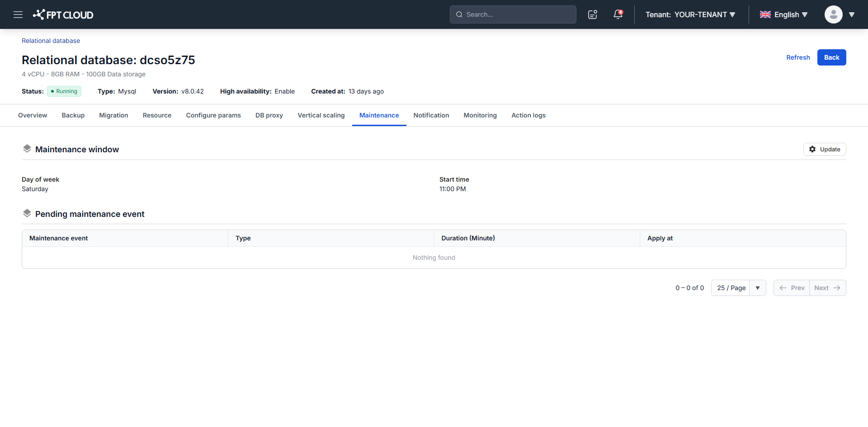
Task: Click the user avatar icon
Action: point(833,14)
